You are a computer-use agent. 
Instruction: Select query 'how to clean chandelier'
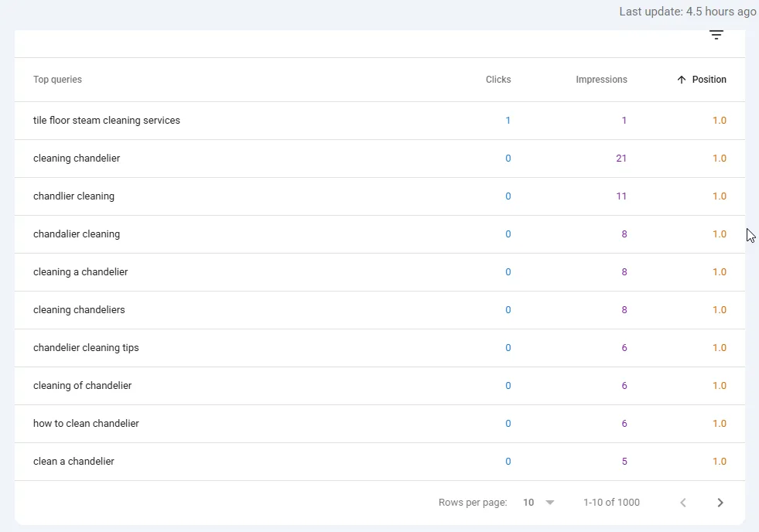(86, 423)
